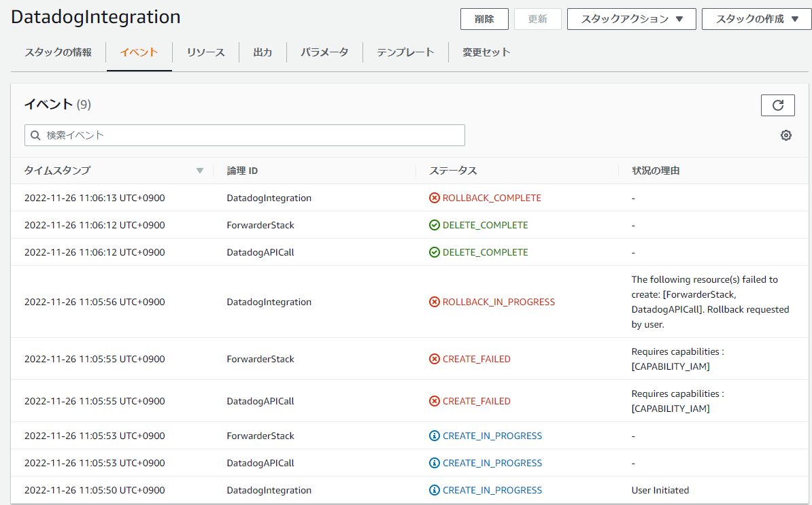Click DatadogAPICall in CREATE_FAILED row

point(260,401)
